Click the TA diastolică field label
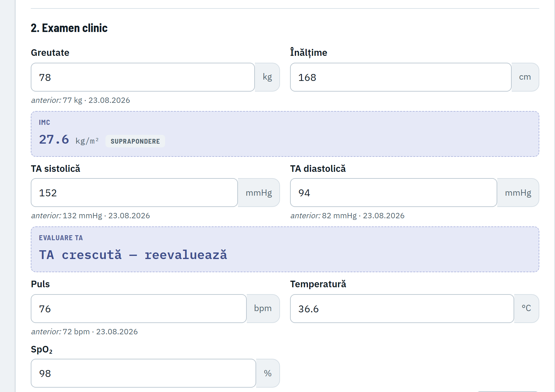The image size is (555, 392). (318, 169)
